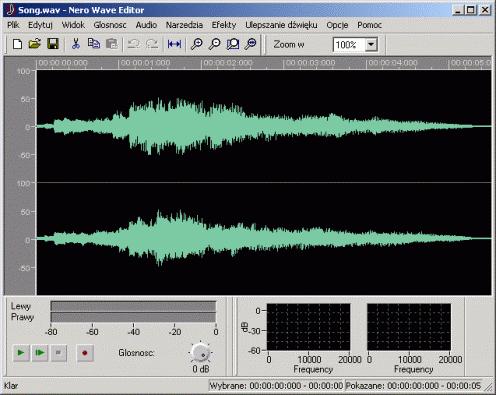Start recording with the red record button
The height and width of the screenshot is (395, 496).
(x=85, y=353)
